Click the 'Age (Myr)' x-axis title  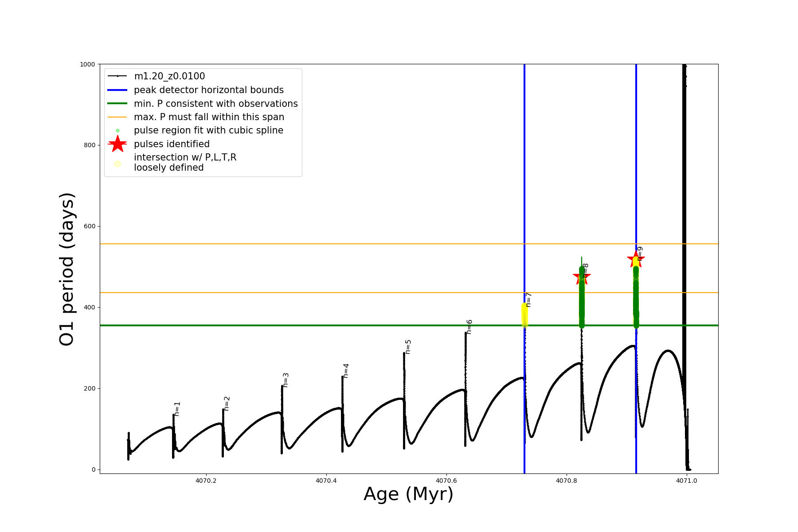click(408, 494)
